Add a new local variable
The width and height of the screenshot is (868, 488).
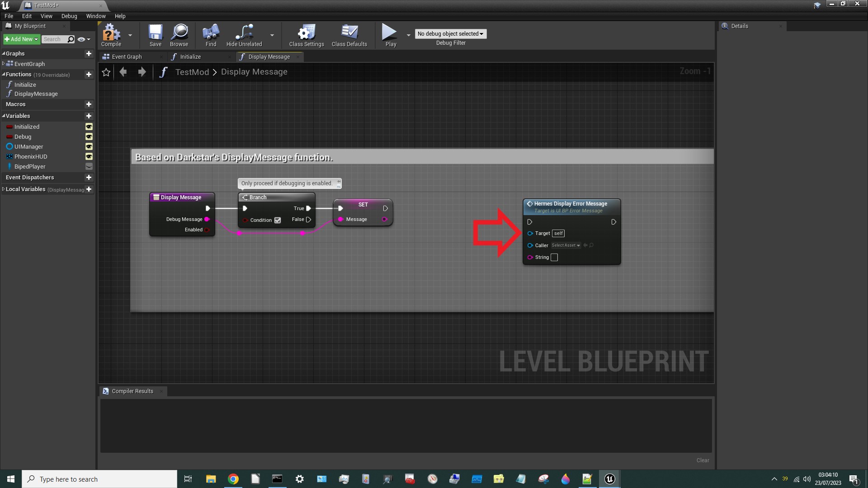pos(89,189)
